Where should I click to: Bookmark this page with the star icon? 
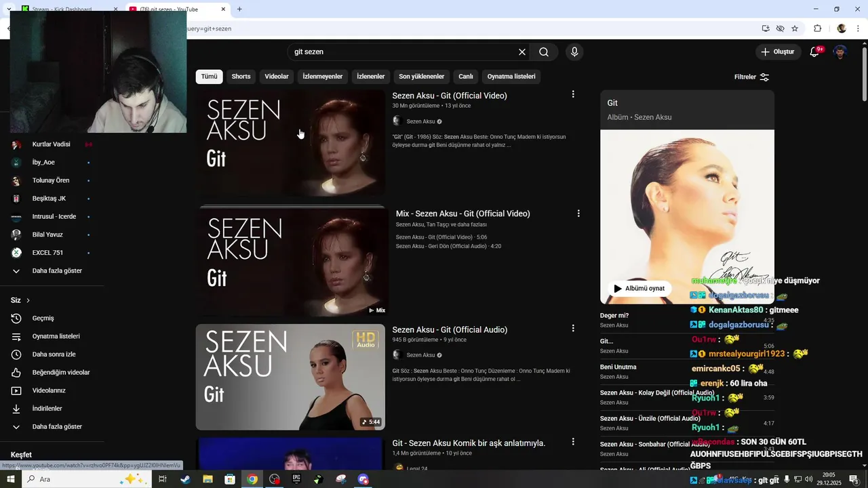tap(795, 28)
